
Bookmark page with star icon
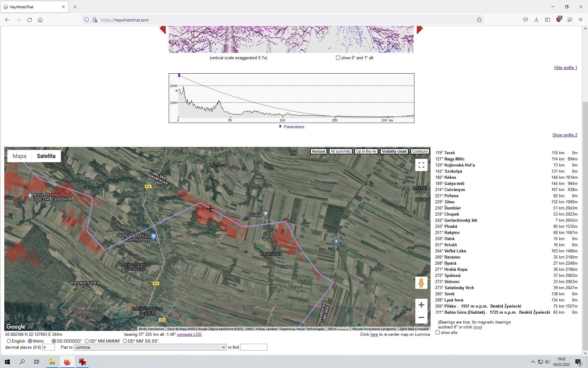tap(479, 20)
